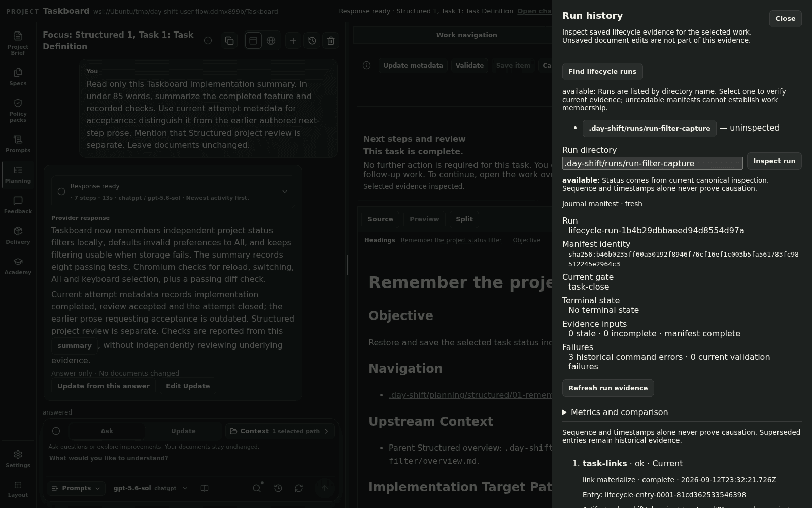The width and height of the screenshot is (812, 508).
Task: Open the Feedback section
Action: pos(18,205)
